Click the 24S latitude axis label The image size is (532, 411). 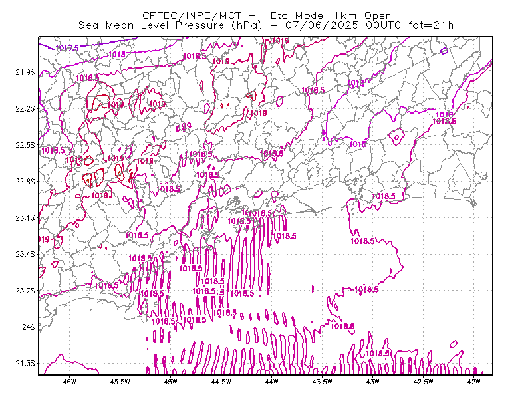(29, 327)
